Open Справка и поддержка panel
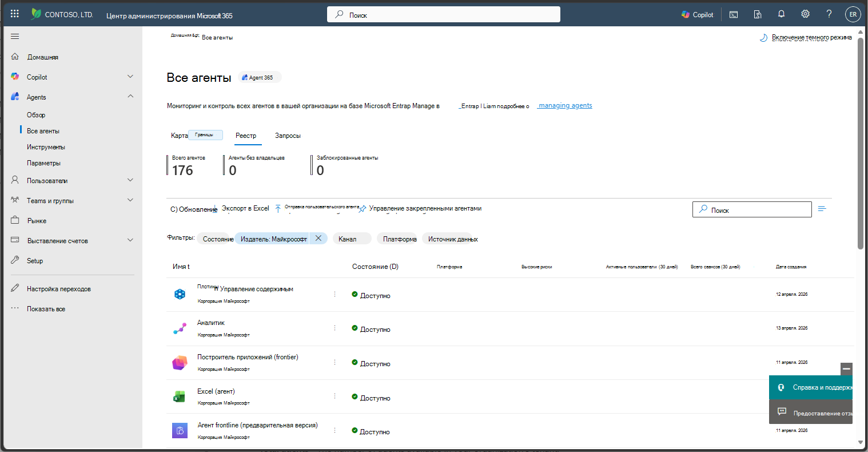This screenshot has width=868, height=452. tap(811, 387)
